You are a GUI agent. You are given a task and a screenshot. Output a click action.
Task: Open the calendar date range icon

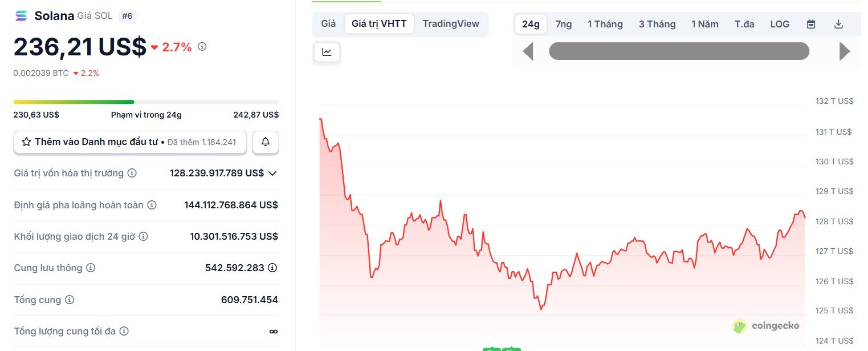(x=810, y=24)
